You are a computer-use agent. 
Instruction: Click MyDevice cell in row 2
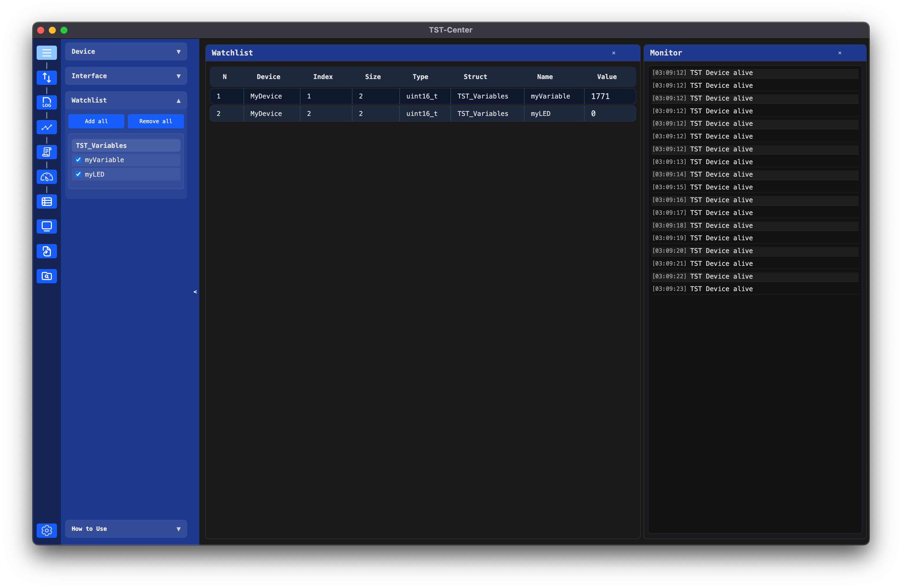pos(272,114)
